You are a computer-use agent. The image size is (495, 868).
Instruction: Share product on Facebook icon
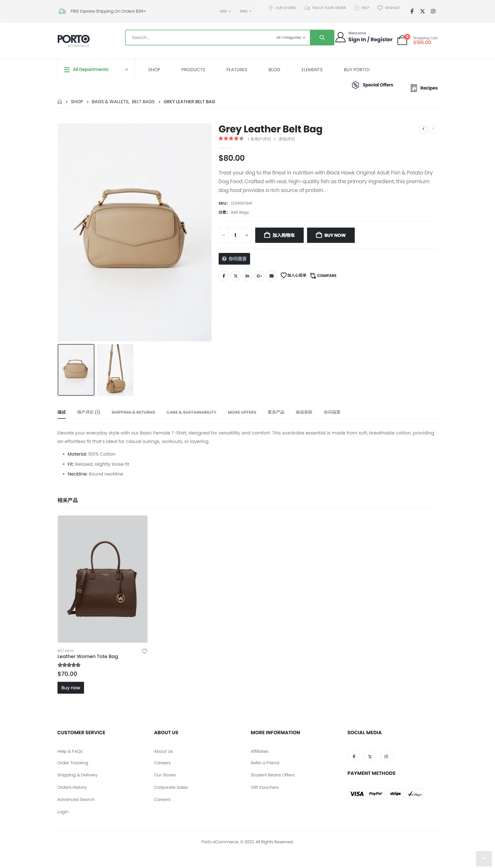[x=223, y=276]
